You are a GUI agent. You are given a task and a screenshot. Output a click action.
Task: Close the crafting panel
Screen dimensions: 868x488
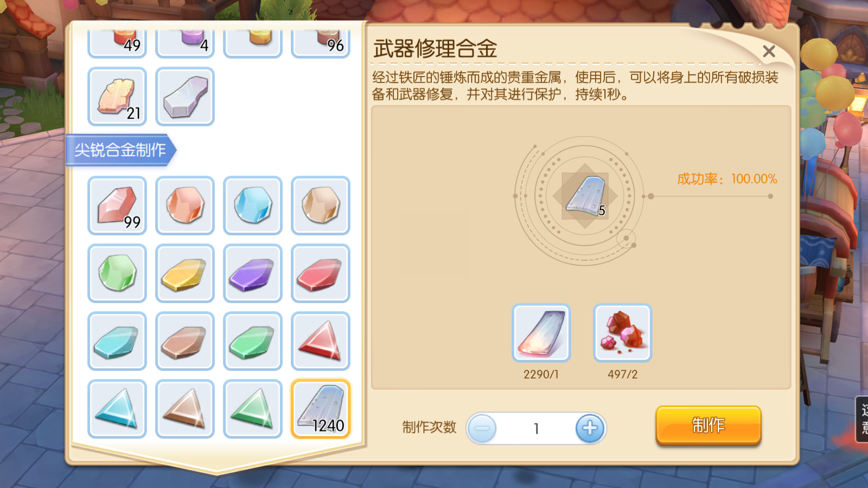[769, 52]
